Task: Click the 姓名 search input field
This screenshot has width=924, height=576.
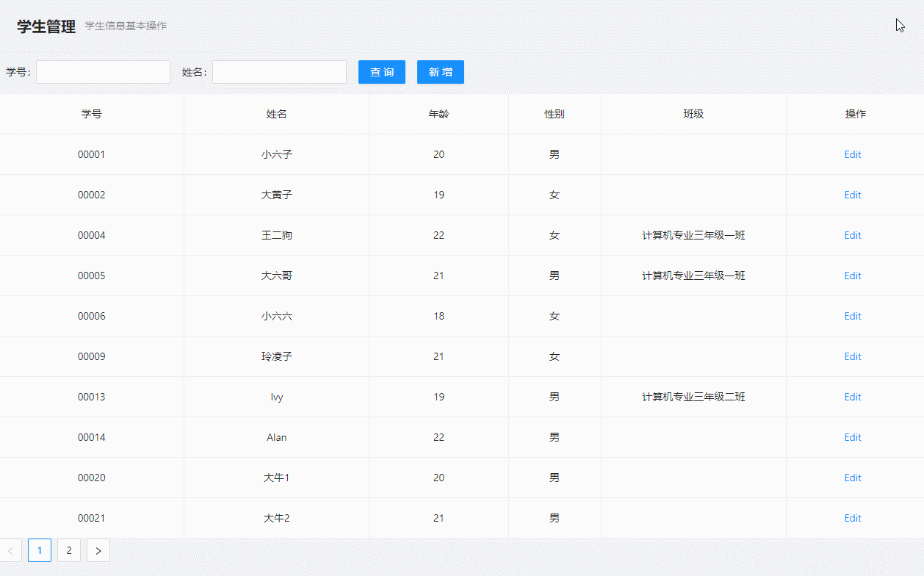Action: pyautogui.click(x=279, y=72)
